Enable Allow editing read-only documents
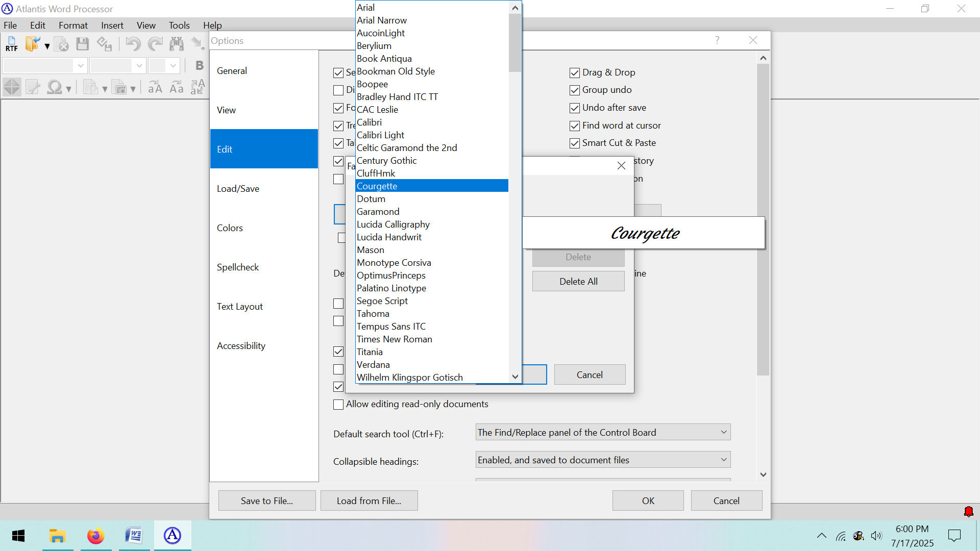Image resolution: width=980 pixels, height=551 pixels. 338,405
